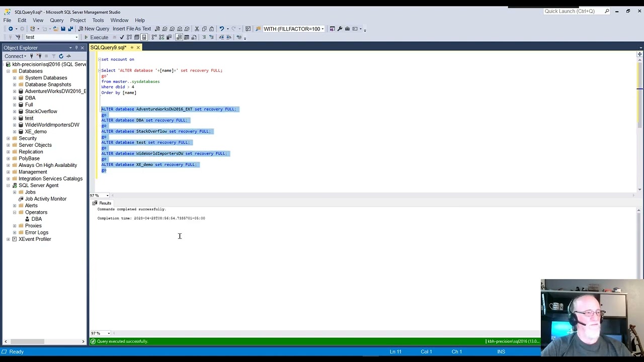Select the WideWorldImportersDW database
Image resolution: width=644 pixels, height=362 pixels.
(52, 125)
